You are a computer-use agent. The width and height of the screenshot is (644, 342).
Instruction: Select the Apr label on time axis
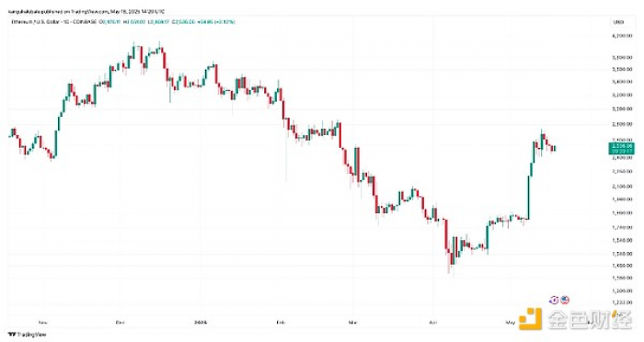pyautogui.click(x=433, y=323)
